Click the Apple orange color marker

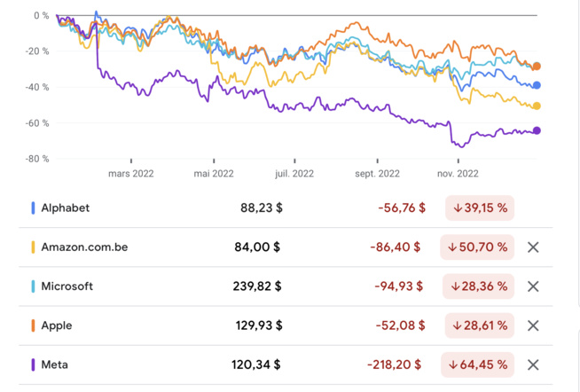pos(34,325)
